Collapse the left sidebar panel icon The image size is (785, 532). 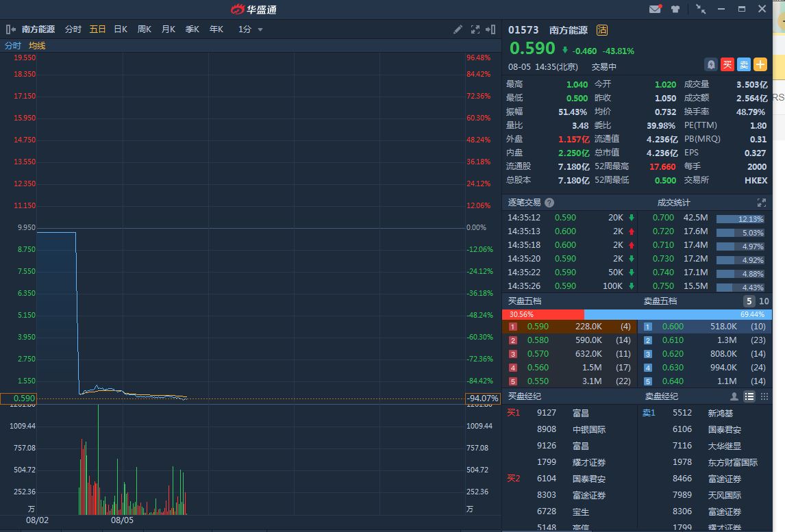10,29
